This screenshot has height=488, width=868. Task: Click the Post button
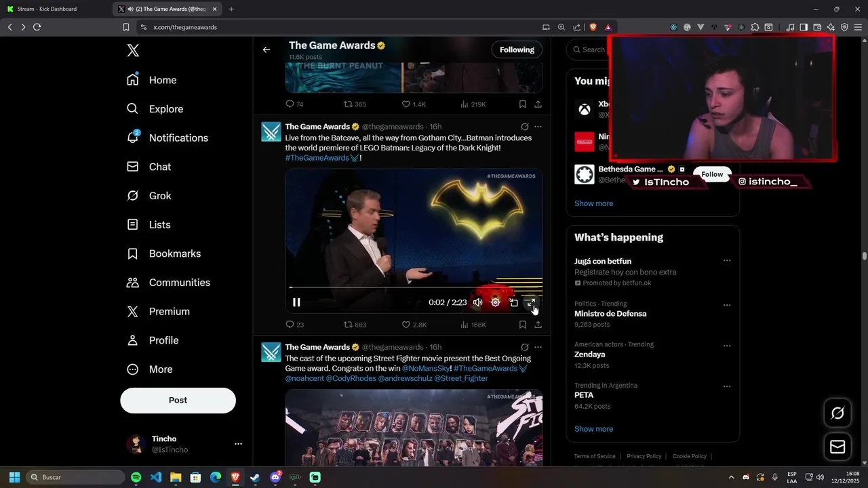(x=178, y=401)
